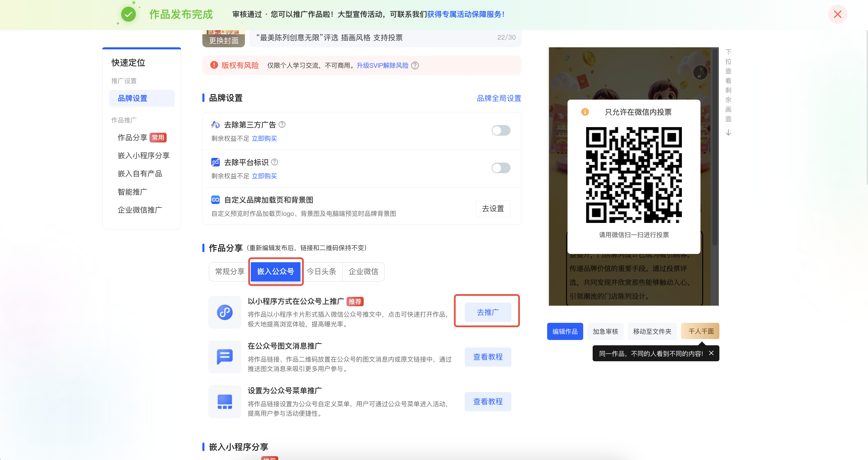Viewport: 868px width, 460px height.
Task: Click the 公众号菜单推广 menu icon
Action: [225, 402]
